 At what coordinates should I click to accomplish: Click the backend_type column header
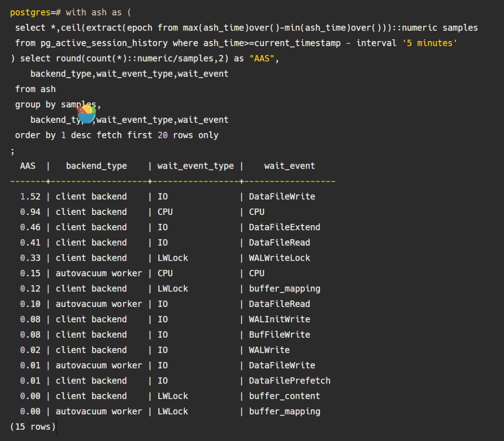pos(96,166)
